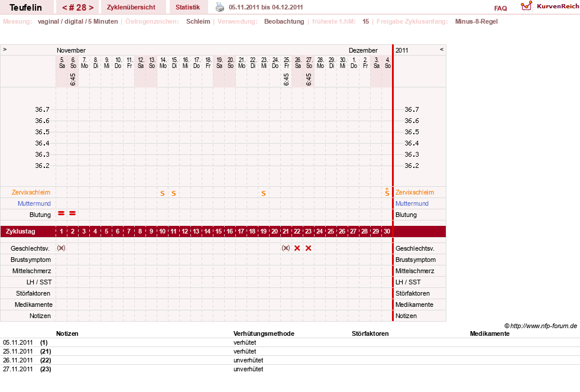Click the Schleim setting value

pyautogui.click(x=198, y=21)
